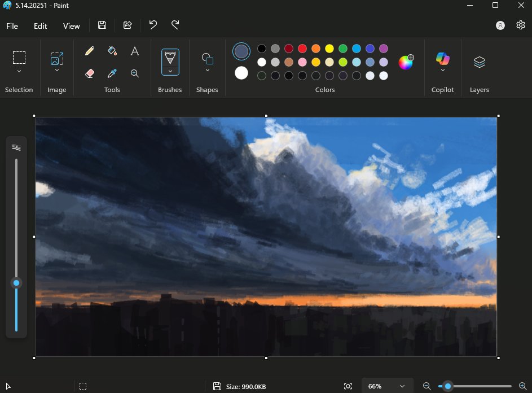Click the selection size icon in status bar

pos(83,386)
